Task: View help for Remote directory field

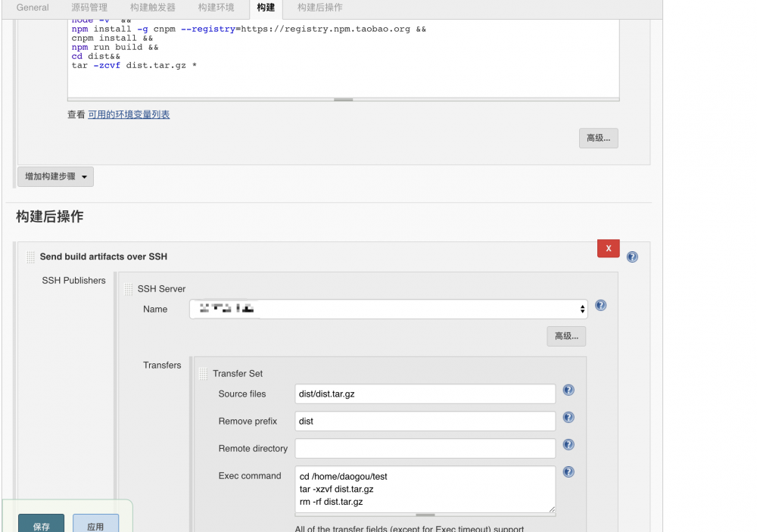Action: (x=569, y=444)
